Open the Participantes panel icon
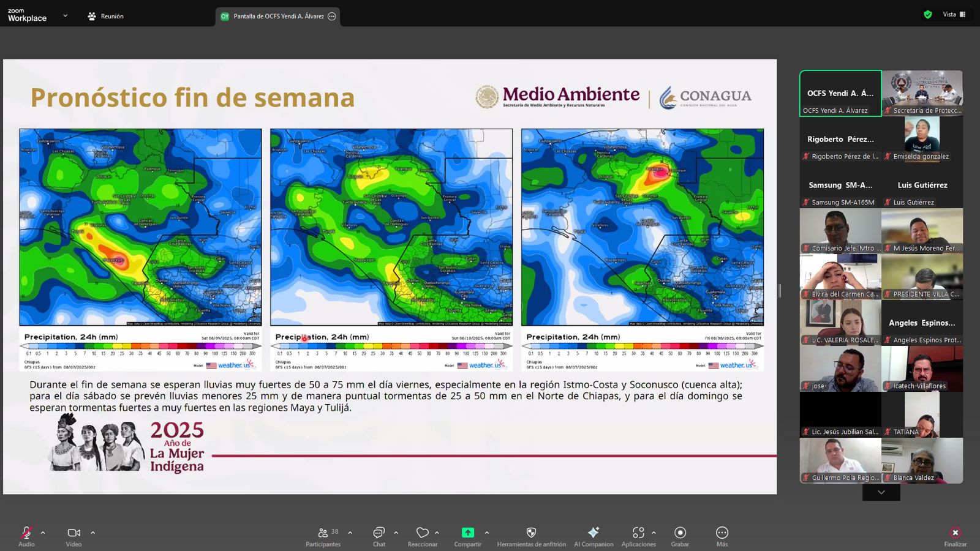 pos(323,533)
